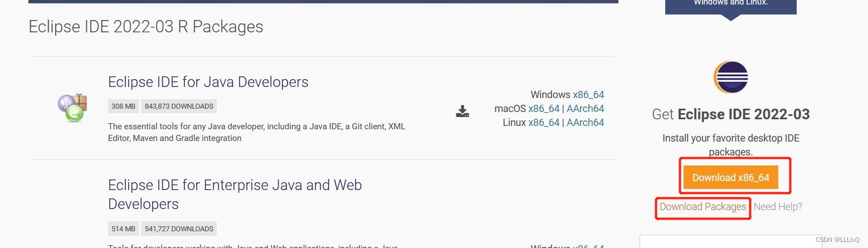Click Install your favorite desktop IDE packages text
Viewport: 868px width, 248px height.
(731, 145)
